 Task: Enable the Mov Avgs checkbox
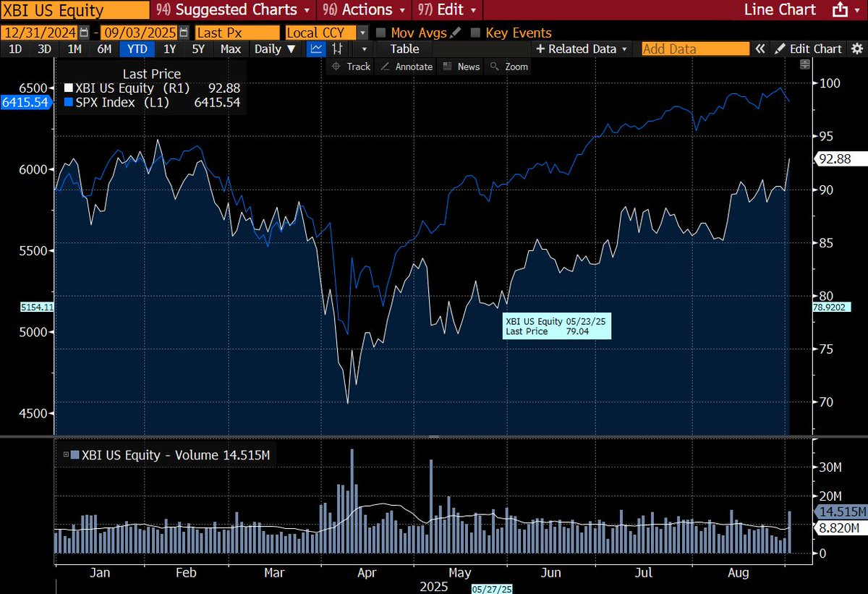point(381,33)
